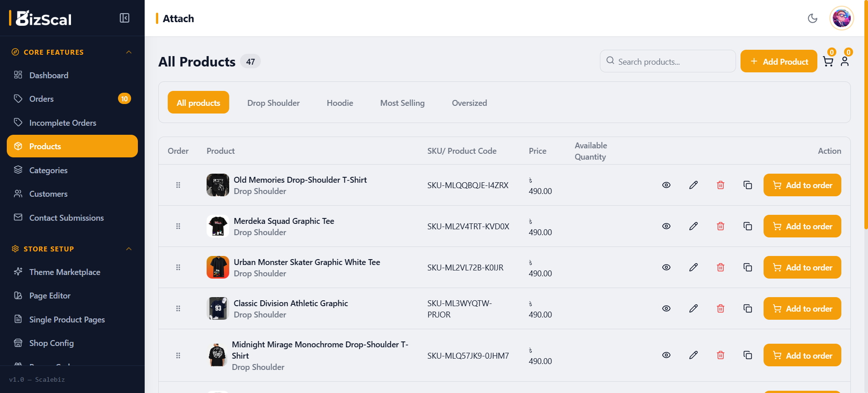Duplicate Merdeka Squad Graphic Tee
Screen dimensions: 868x393
(x=748, y=226)
